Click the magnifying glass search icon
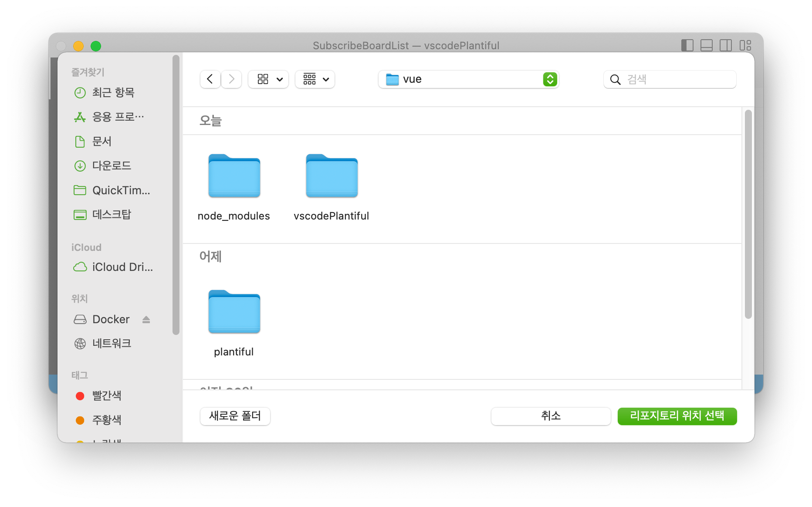This screenshot has height=507, width=812. click(615, 80)
